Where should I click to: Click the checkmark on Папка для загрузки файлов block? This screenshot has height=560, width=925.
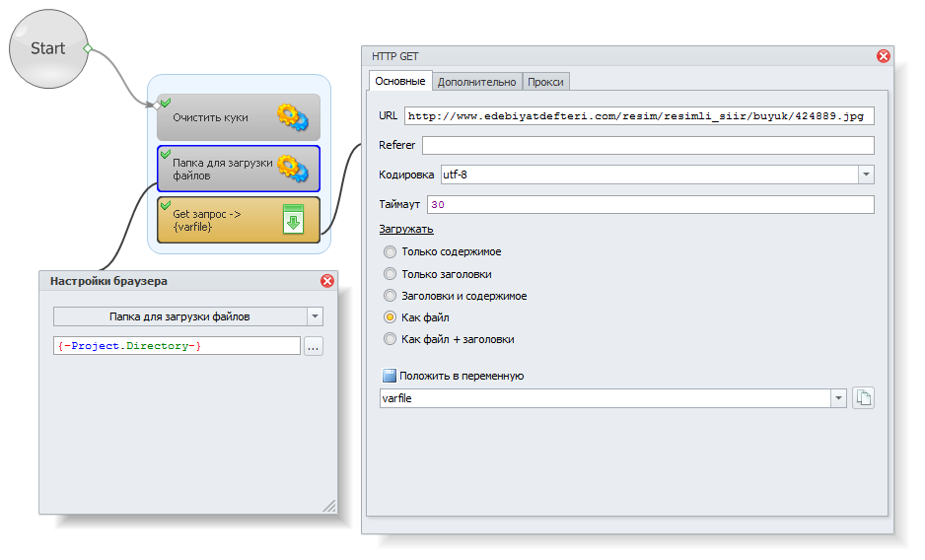(166, 154)
